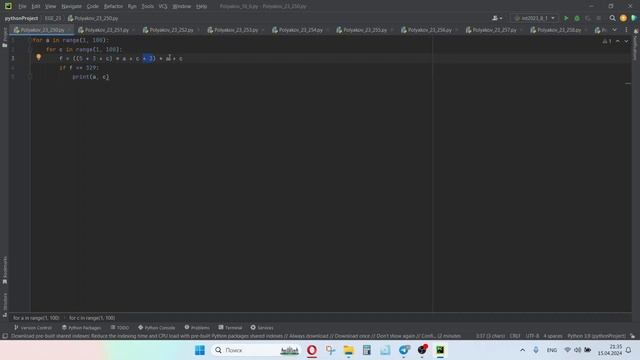The image size is (640, 360).
Task: Open the Run menu
Action: (x=132, y=6)
